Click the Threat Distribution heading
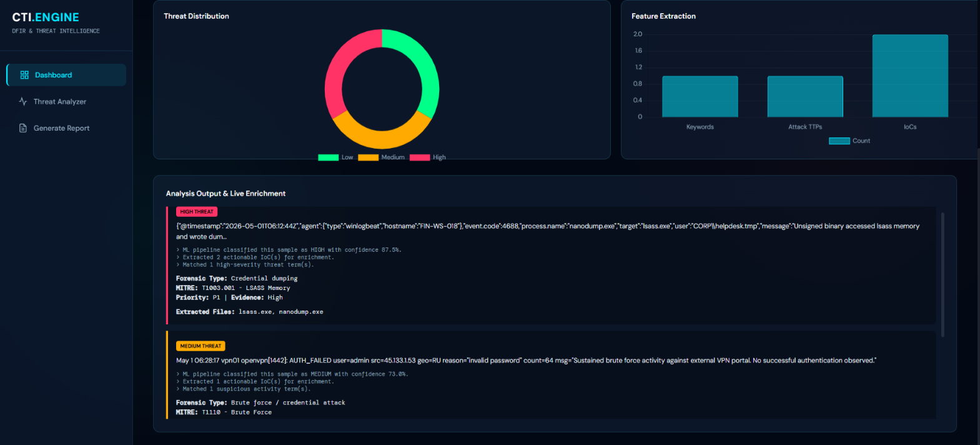This screenshot has width=980, height=445. click(x=196, y=16)
